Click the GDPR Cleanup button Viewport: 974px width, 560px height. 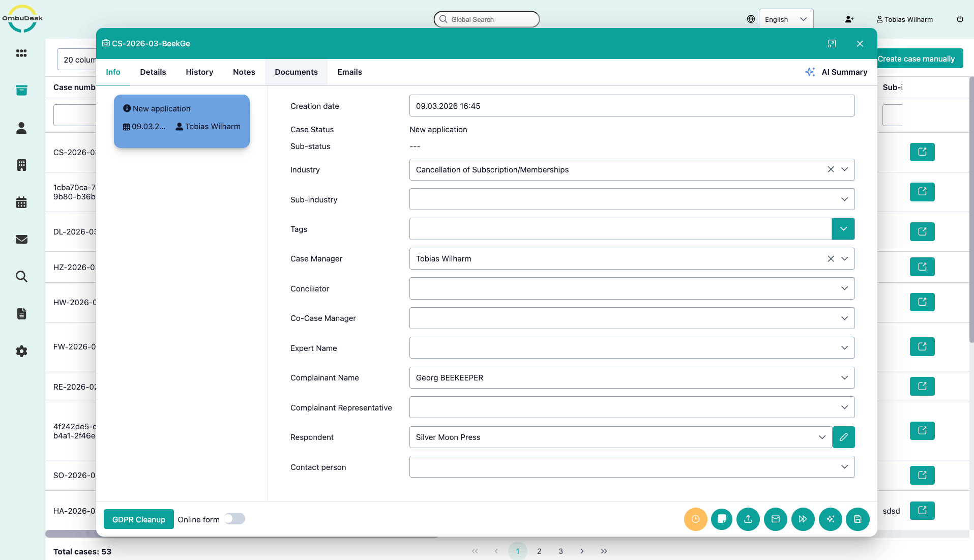[139, 519]
